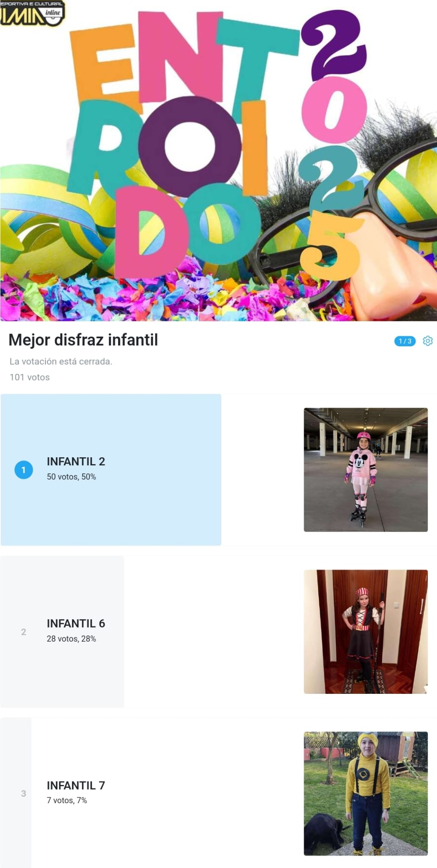Click the Entroido 2025 banner image
Viewport: 437px width, 868px height.
[218, 161]
